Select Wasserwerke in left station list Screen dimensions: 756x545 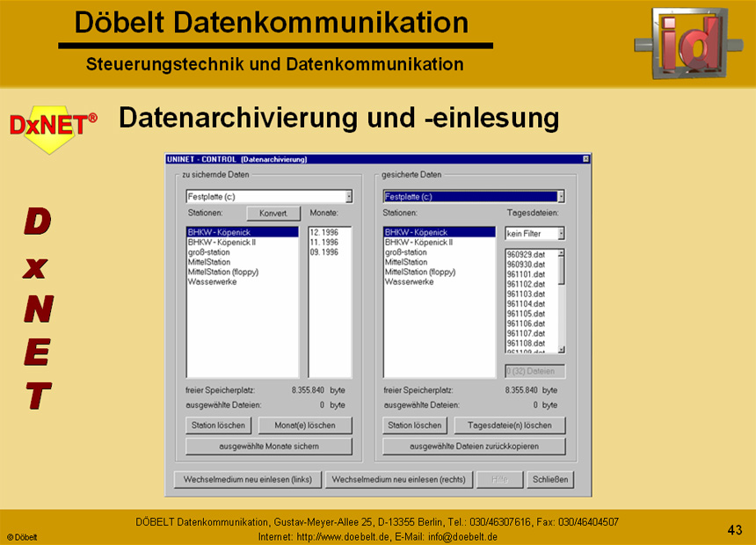click(x=243, y=281)
